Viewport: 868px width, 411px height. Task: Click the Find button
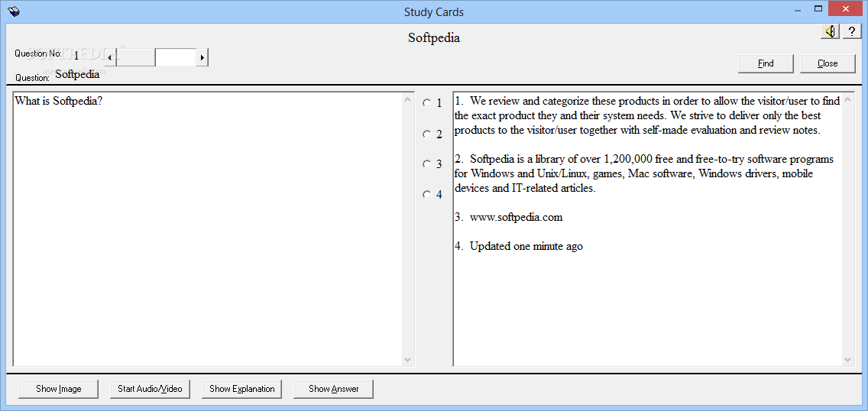766,63
